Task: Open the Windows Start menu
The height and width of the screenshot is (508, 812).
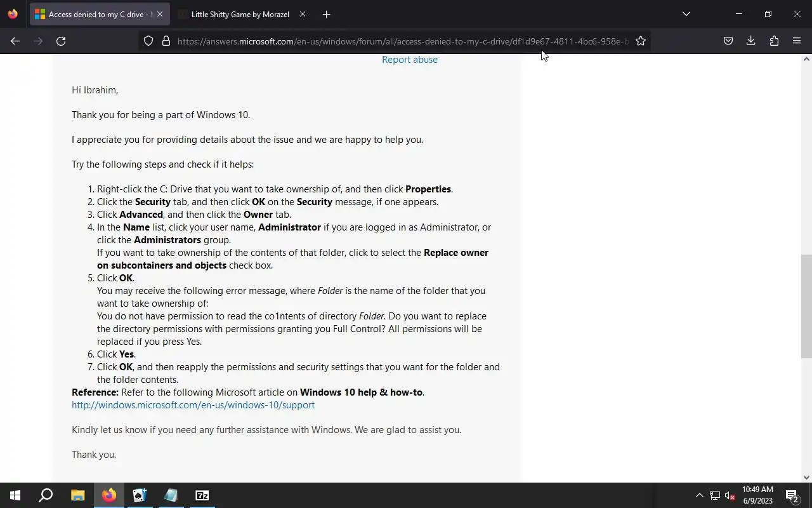Action: 15,495
